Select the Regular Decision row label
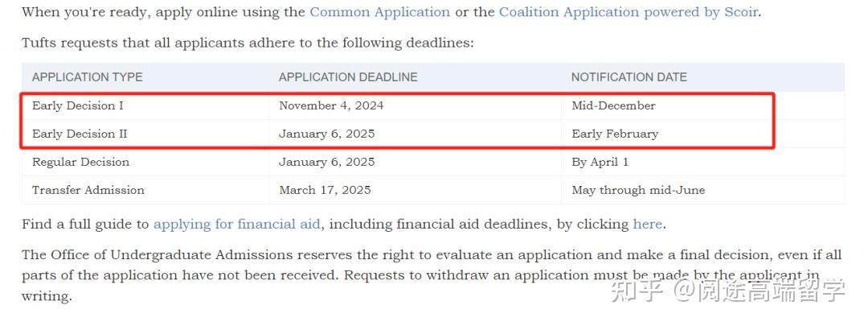868x326 pixels. (x=80, y=162)
